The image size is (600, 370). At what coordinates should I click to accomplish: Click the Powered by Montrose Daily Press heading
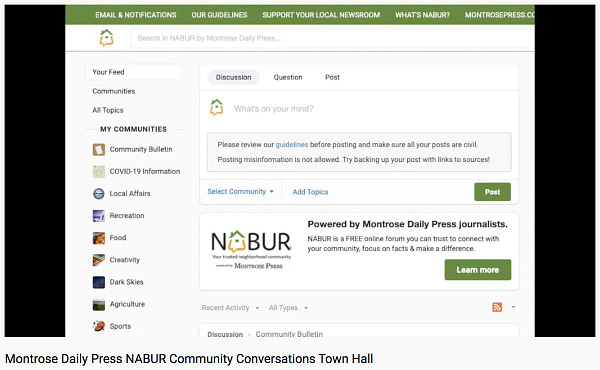[408, 224]
